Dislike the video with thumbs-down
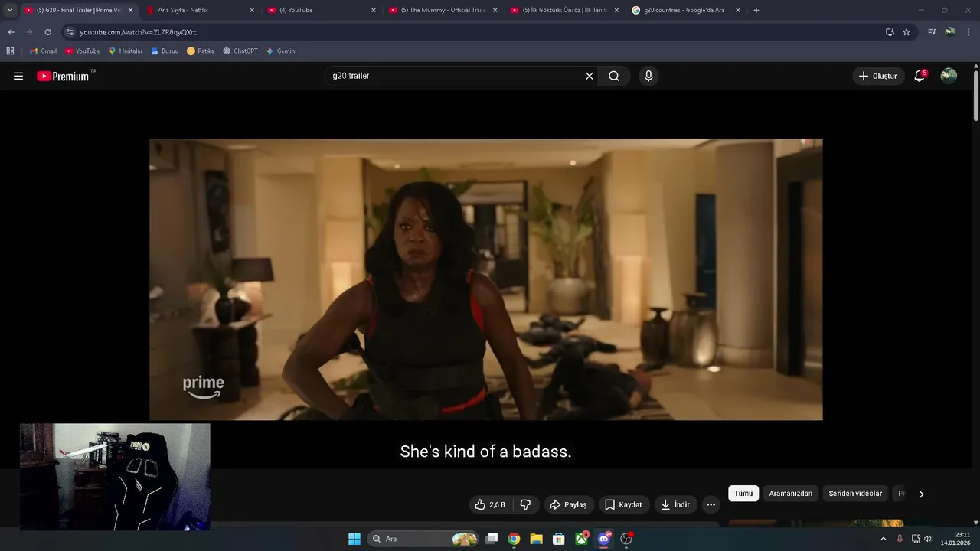This screenshot has height=551, width=980. click(x=525, y=504)
